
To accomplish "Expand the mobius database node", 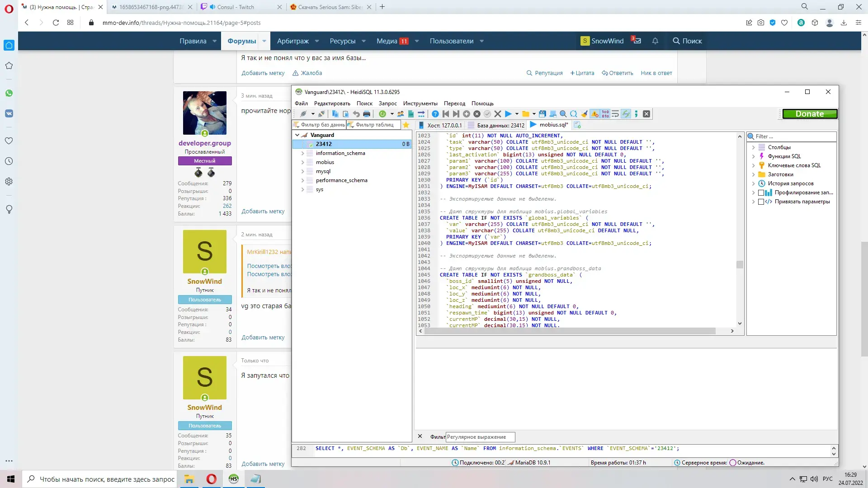I will pyautogui.click(x=302, y=162).
